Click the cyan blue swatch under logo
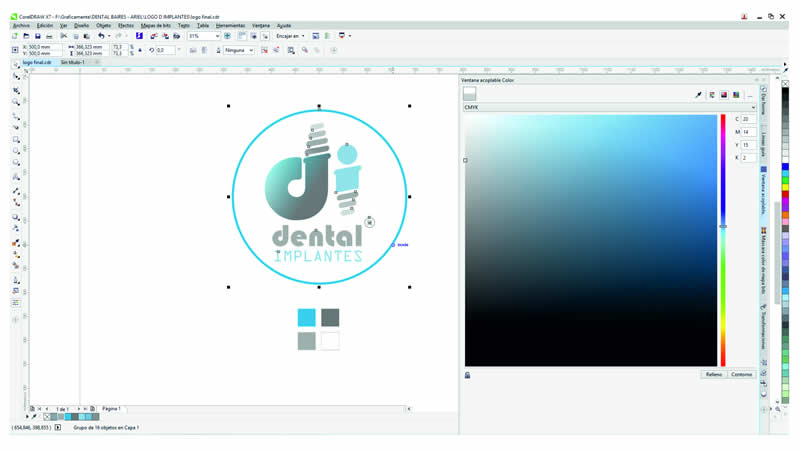 click(x=307, y=317)
